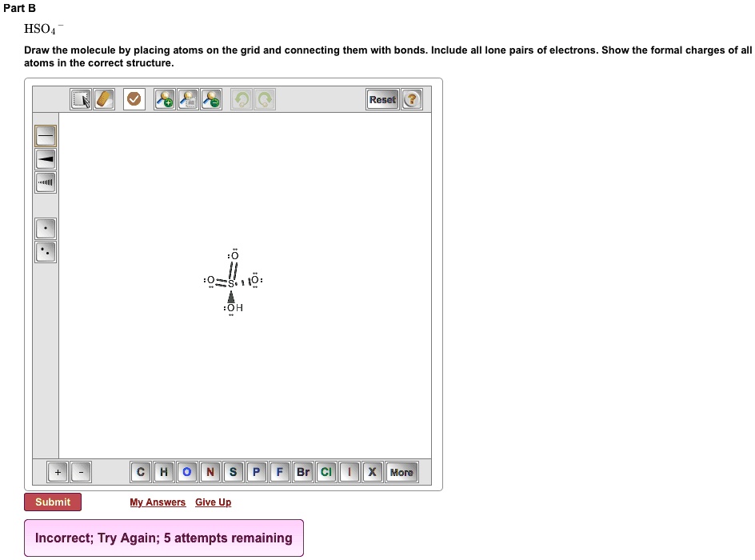Click the Give Up link
This screenshot has height=560, width=755.
(213, 502)
